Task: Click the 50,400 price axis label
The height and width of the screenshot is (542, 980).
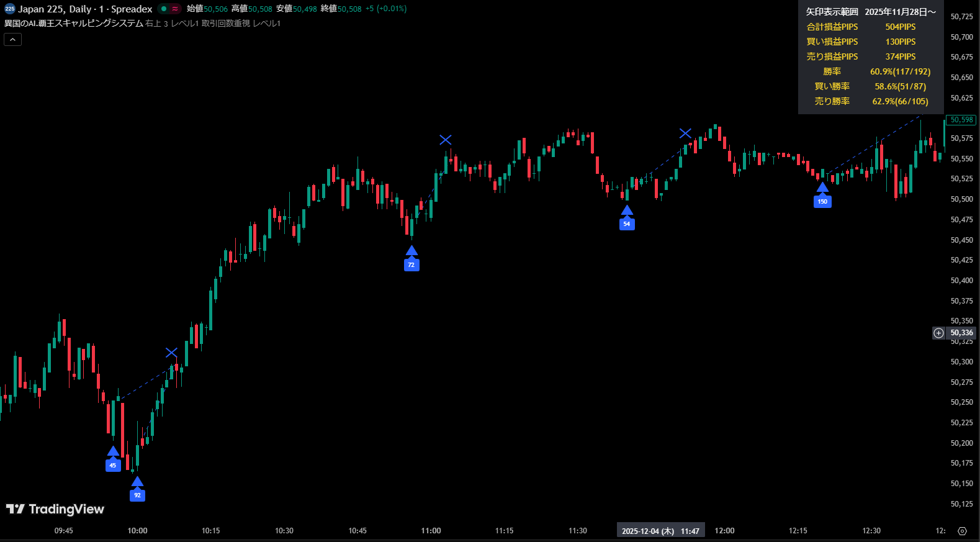Action: (x=961, y=281)
